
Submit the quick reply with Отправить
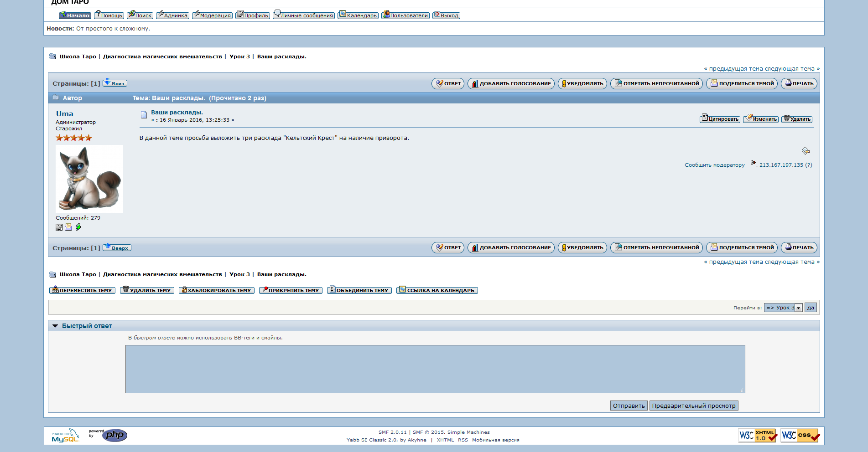tap(629, 406)
